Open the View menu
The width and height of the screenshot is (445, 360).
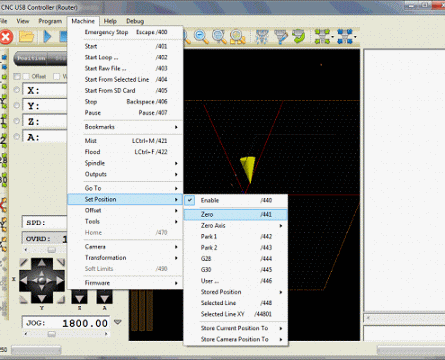point(23,21)
